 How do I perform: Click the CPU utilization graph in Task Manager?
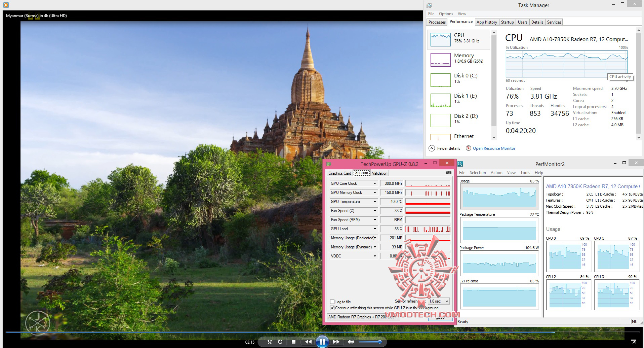pyautogui.click(x=567, y=64)
